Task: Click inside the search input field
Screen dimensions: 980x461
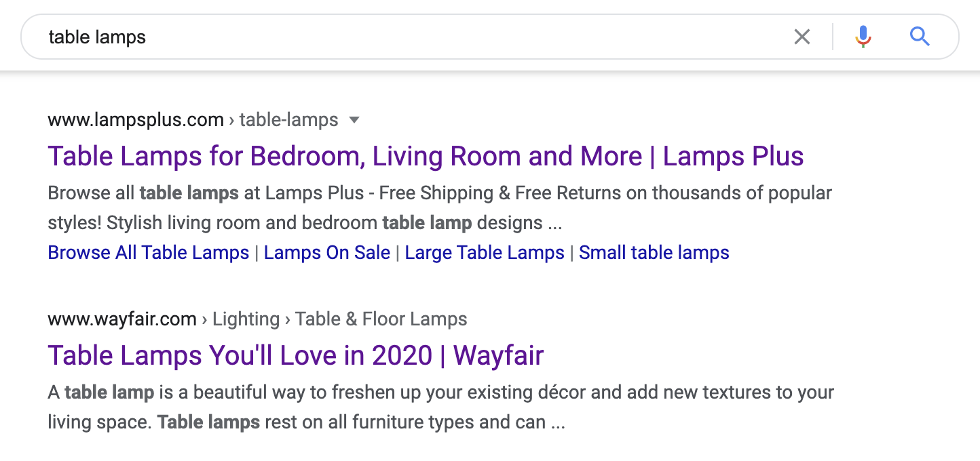Action: 407,37
